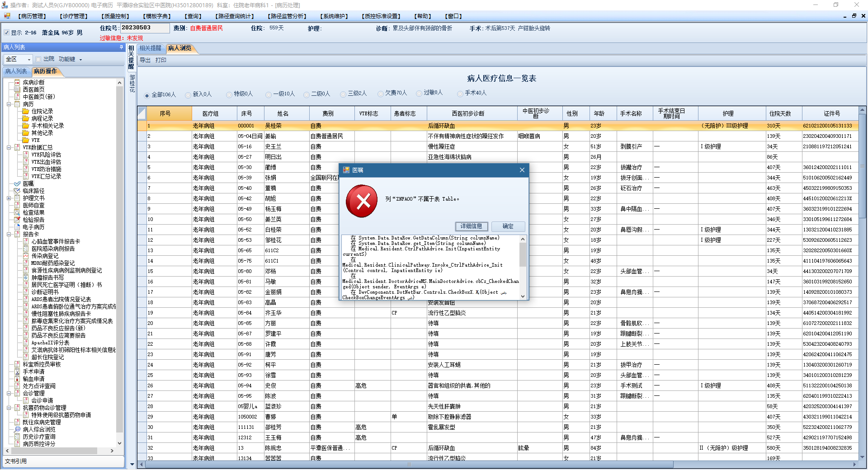The image size is (868, 470).
Task: Collapse the 抗菌药物会诊管理 tree node
Action: (9, 408)
